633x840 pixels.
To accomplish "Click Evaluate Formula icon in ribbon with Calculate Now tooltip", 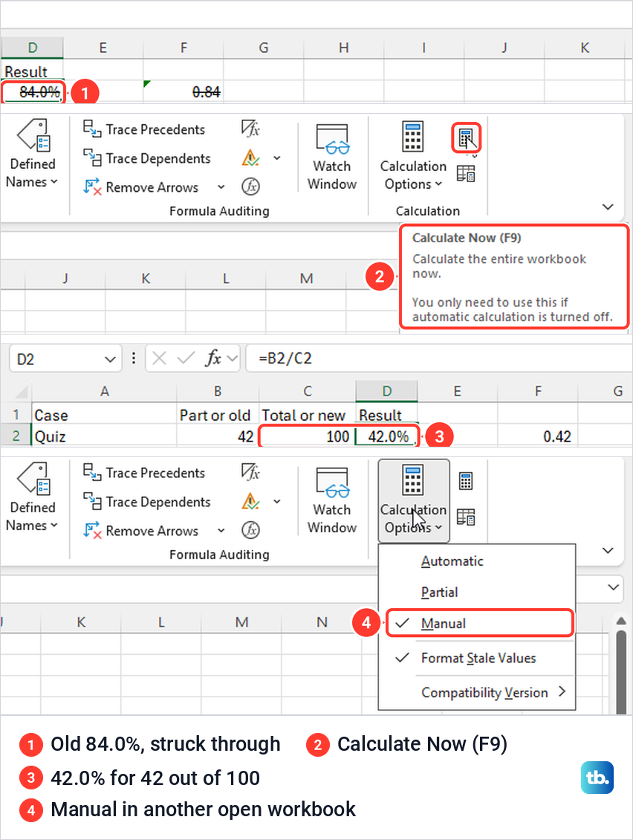I will (250, 187).
